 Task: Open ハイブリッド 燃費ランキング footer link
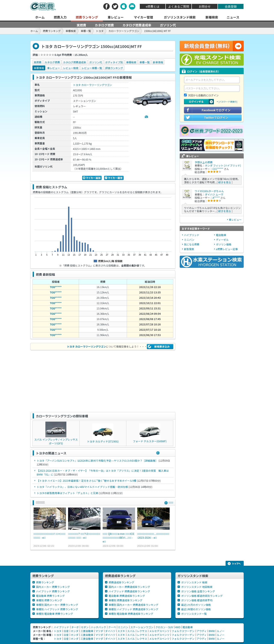(53, 592)
